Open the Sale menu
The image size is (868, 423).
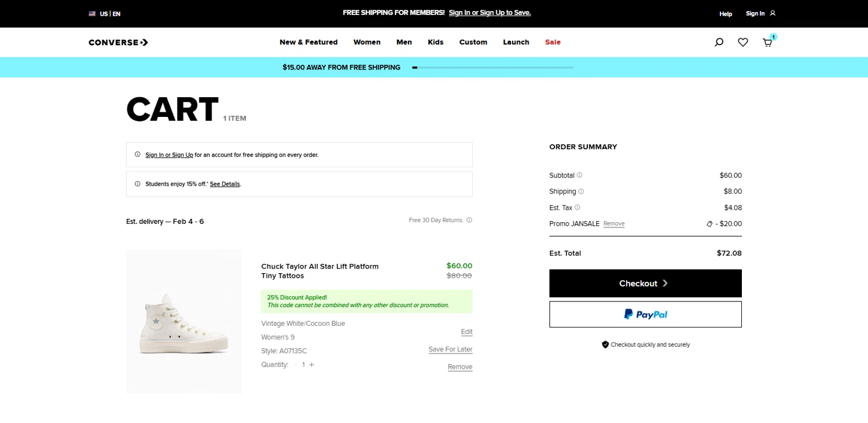[x=553, y=42]
